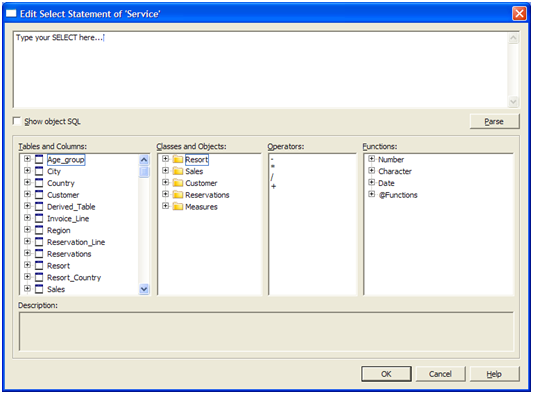
Task: Expand the Country table node
Action: (x=27, y=183)
